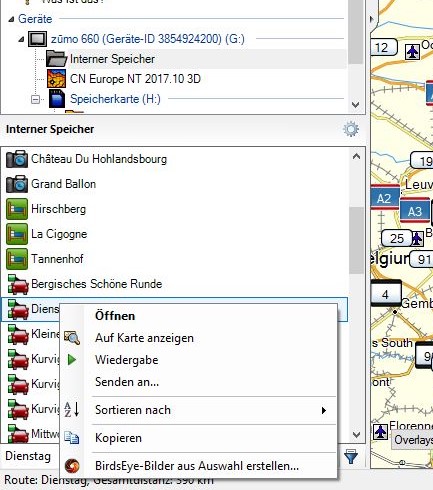Viewport: 433px width, 490px height.
Task: Click the A3 highway shield on map
Action: click(x=415, y=211)
